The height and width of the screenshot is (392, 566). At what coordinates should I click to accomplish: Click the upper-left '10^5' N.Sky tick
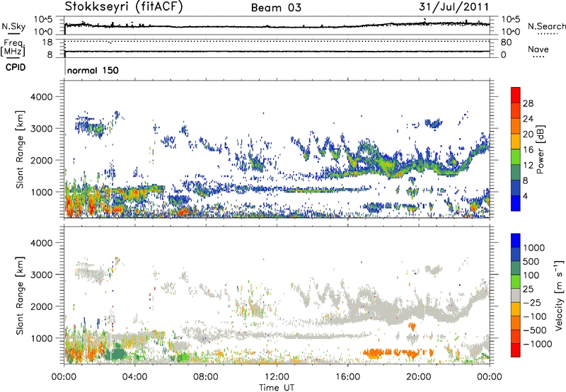tap(43, 20)
